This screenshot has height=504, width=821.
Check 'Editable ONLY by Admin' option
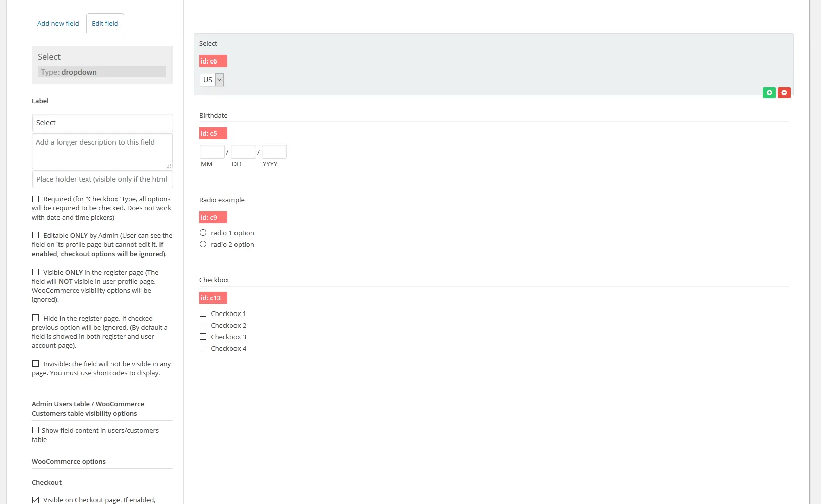coord(35,235)
